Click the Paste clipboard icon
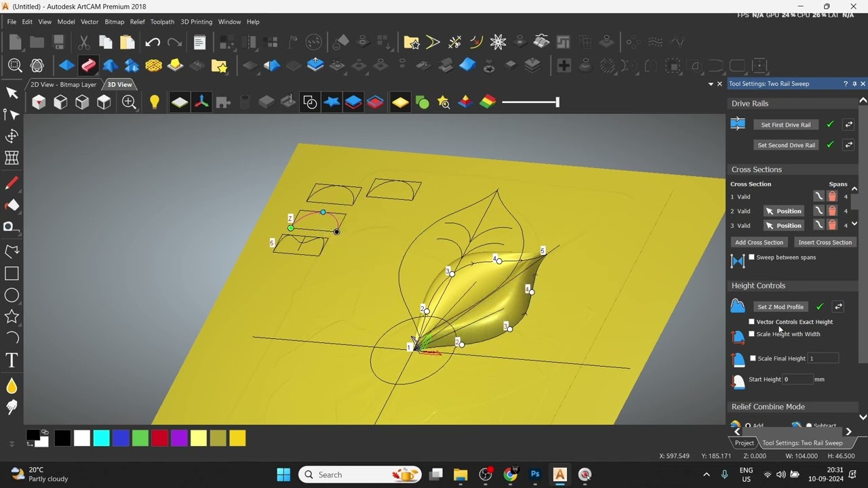Screen dimensions: 868x488 (x=127, y=43)
